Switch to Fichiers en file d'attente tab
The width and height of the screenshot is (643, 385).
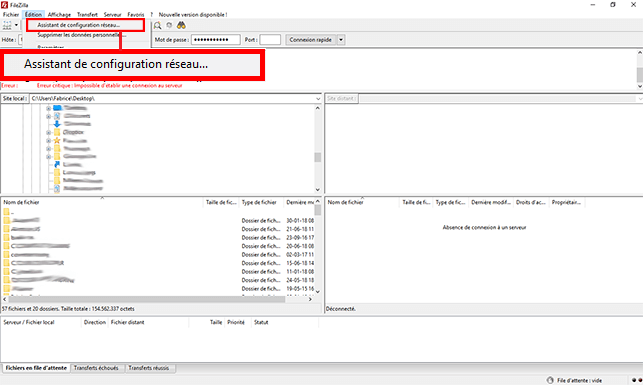36,368
